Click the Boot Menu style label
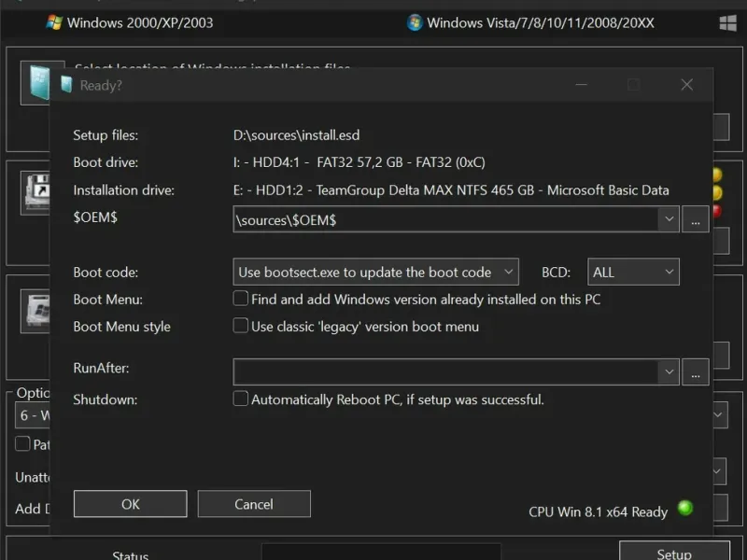 122,327
